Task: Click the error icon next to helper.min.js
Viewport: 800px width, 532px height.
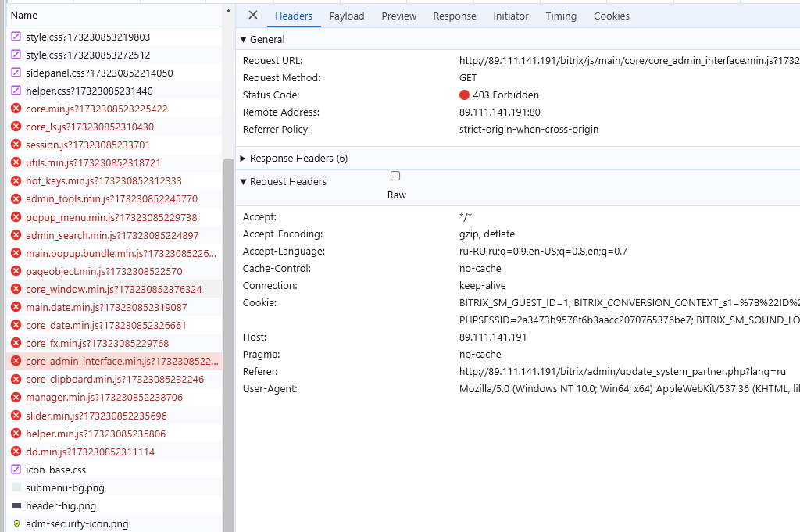Action: [16, 434]
